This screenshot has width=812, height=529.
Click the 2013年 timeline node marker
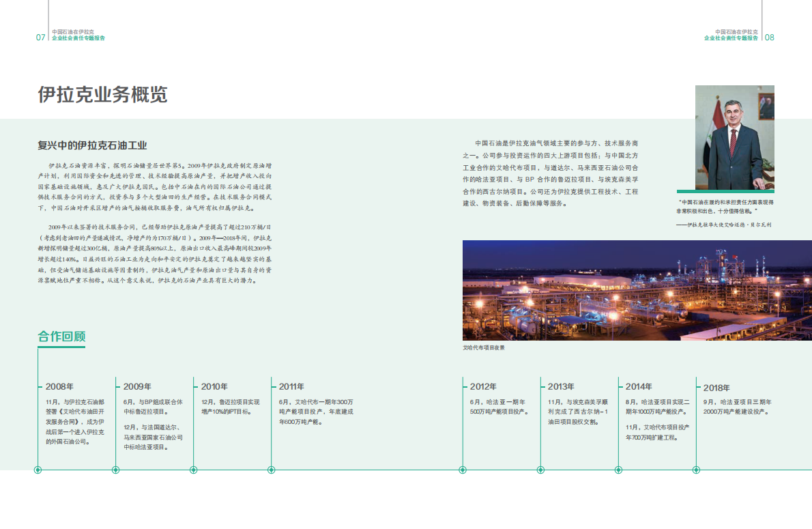[x=540, y=470]
